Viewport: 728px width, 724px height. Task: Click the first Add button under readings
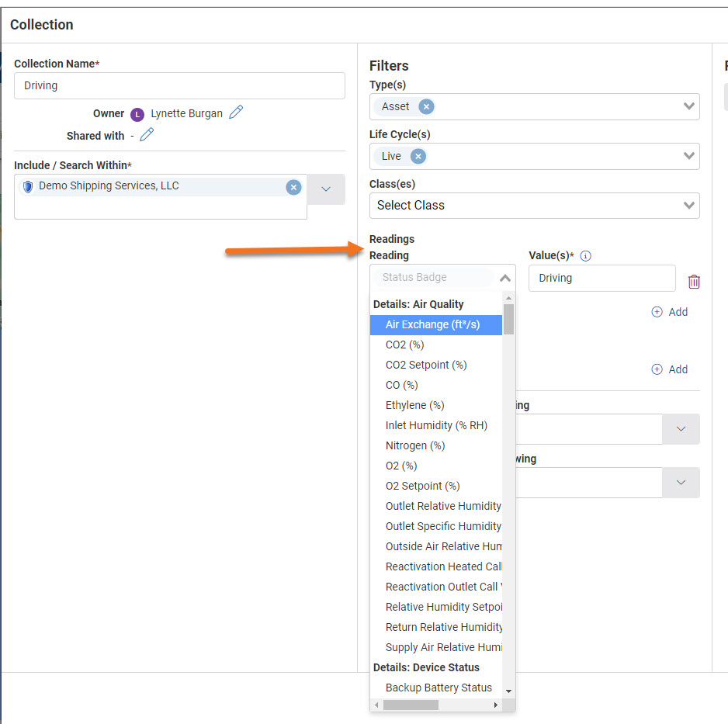coord(670,312)
